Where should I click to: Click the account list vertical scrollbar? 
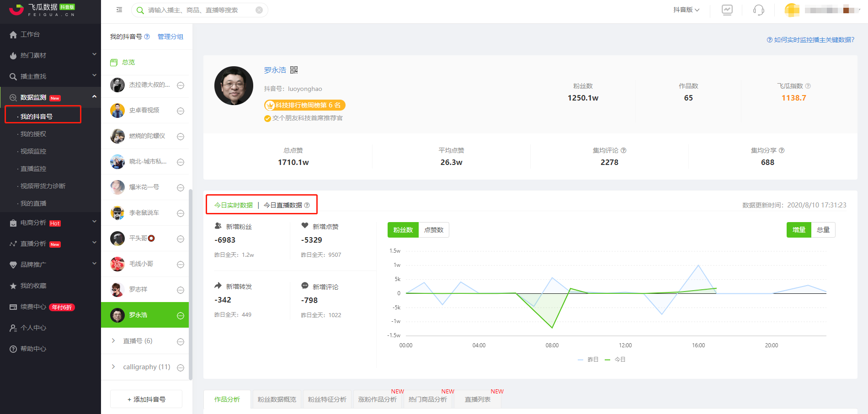(191, 283)
